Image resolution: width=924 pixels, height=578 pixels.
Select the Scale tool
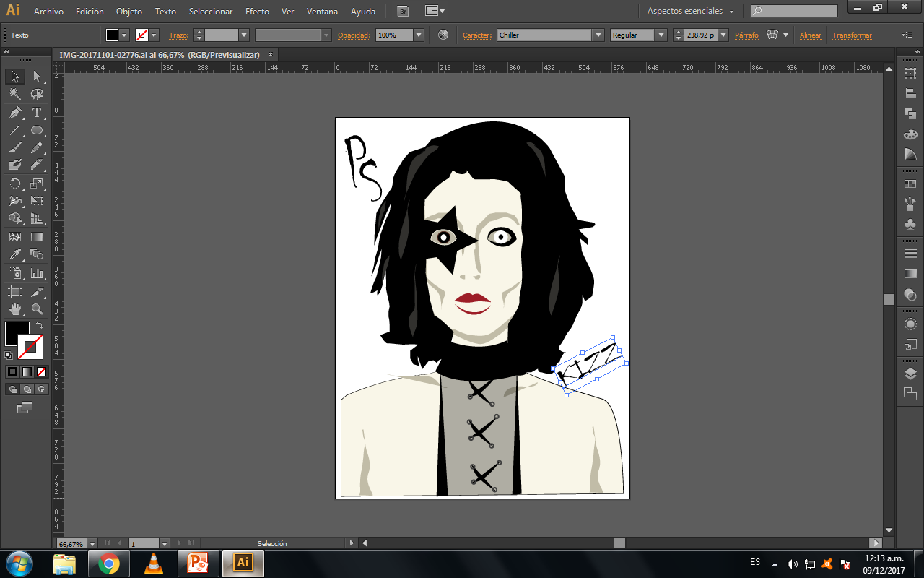click(37, 184)
